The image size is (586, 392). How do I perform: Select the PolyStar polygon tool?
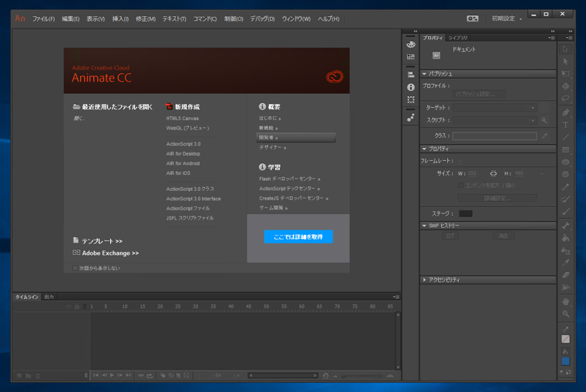[x=565, y=174]
